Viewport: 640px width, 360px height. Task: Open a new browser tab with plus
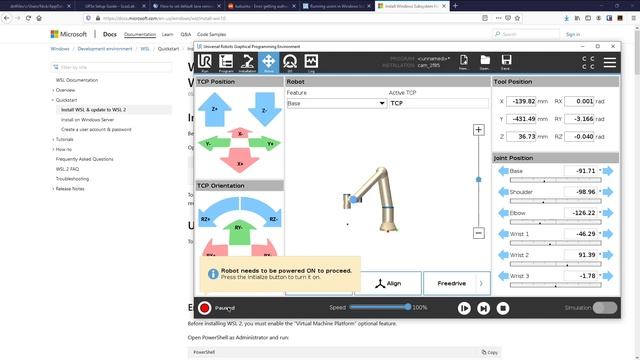456,6
